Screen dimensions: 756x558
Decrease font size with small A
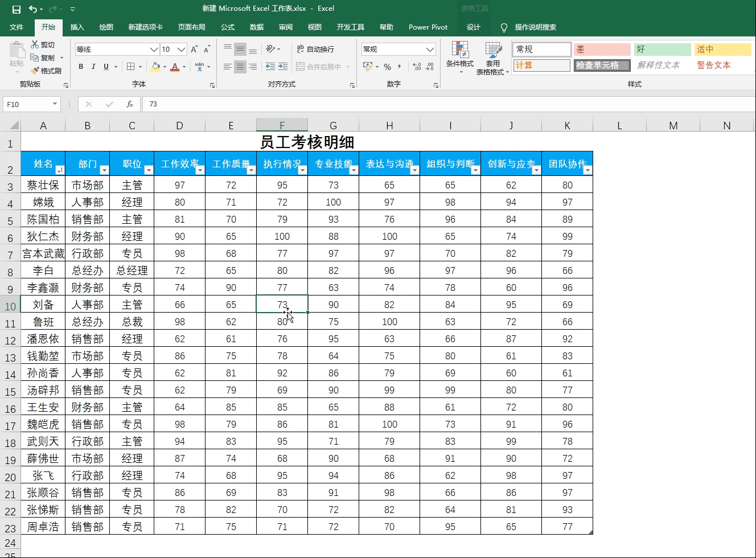point(207,50)
